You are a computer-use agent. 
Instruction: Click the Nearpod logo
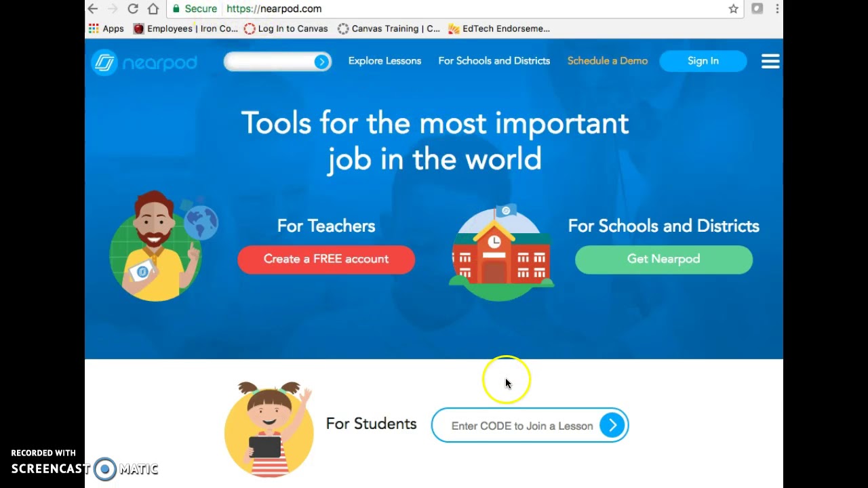tap(144, 62)
